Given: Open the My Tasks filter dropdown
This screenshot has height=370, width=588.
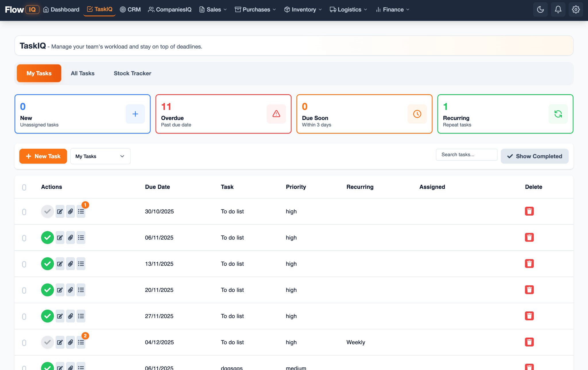Looking at the screenshot, I should pyautogui.click(x=100, y=156).
